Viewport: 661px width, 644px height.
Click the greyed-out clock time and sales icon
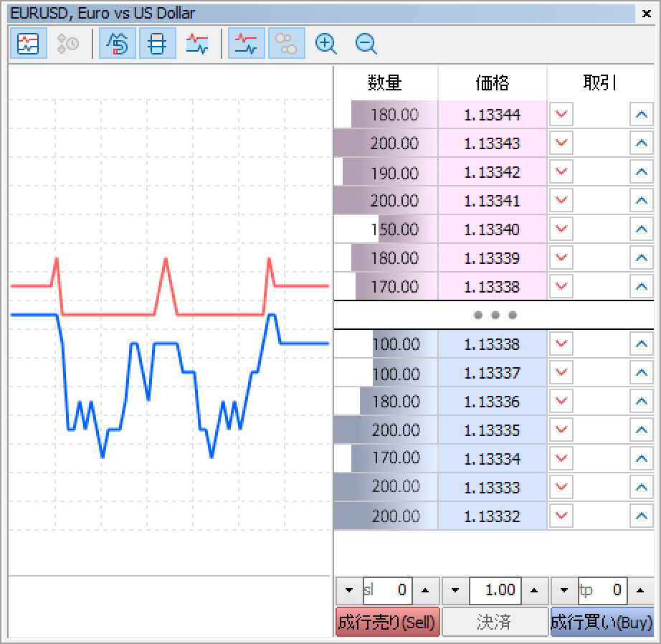coord(68,44)
